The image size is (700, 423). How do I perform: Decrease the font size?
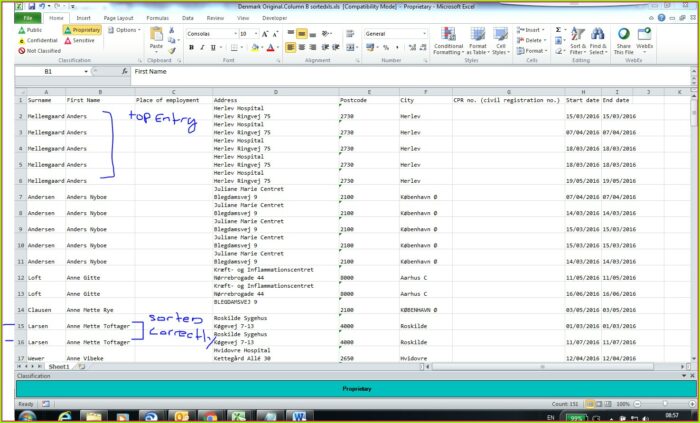pyautogui.click(x=275, y=34)
